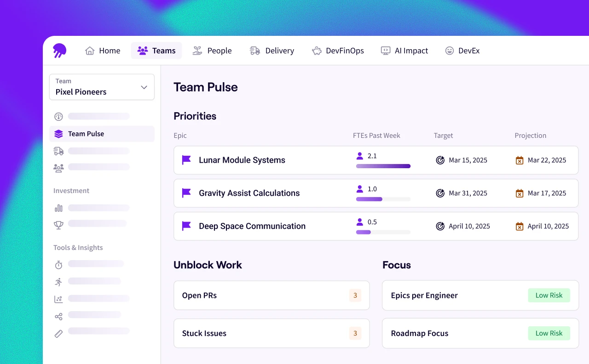This screenshot has height=364, width=589.
Task: Click the ruler icon at the sidebar bottom
Action: (58, 331)
